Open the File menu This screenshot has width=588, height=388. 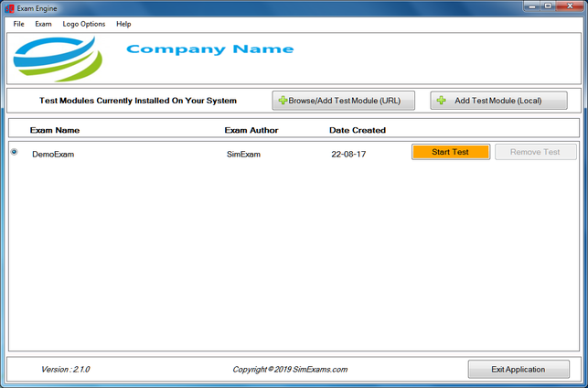coord(18,24)
